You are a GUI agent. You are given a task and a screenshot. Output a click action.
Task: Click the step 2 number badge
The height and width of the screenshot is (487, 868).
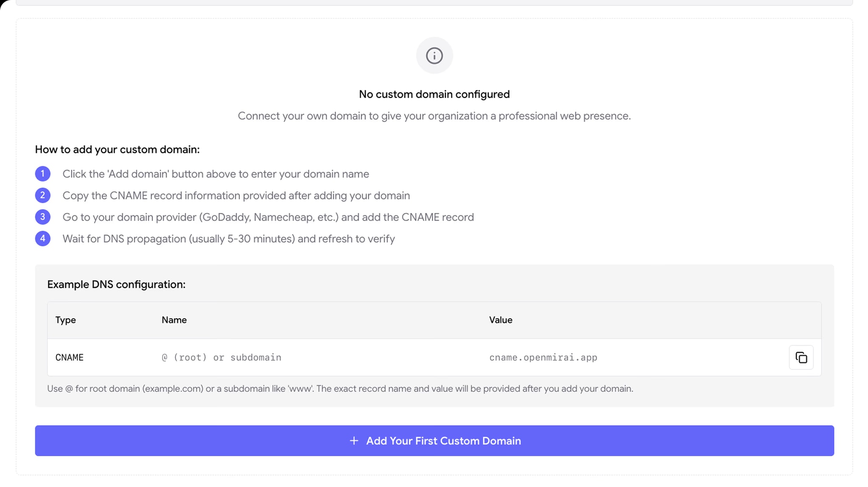click(42, 195)
